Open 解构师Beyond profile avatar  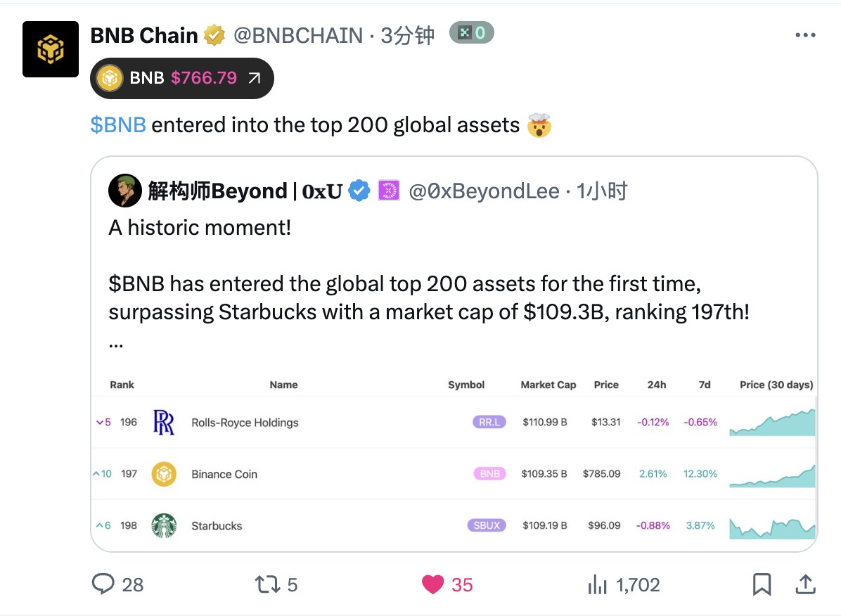tap(125, 191)
